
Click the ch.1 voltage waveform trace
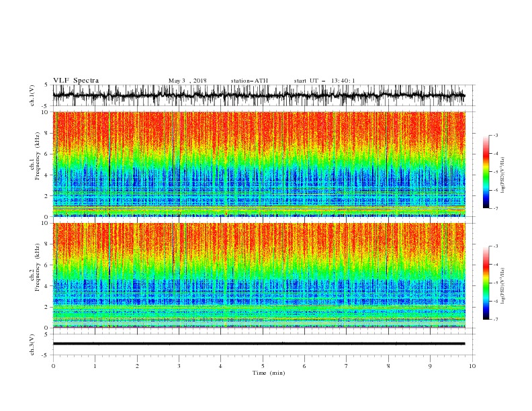259,95
